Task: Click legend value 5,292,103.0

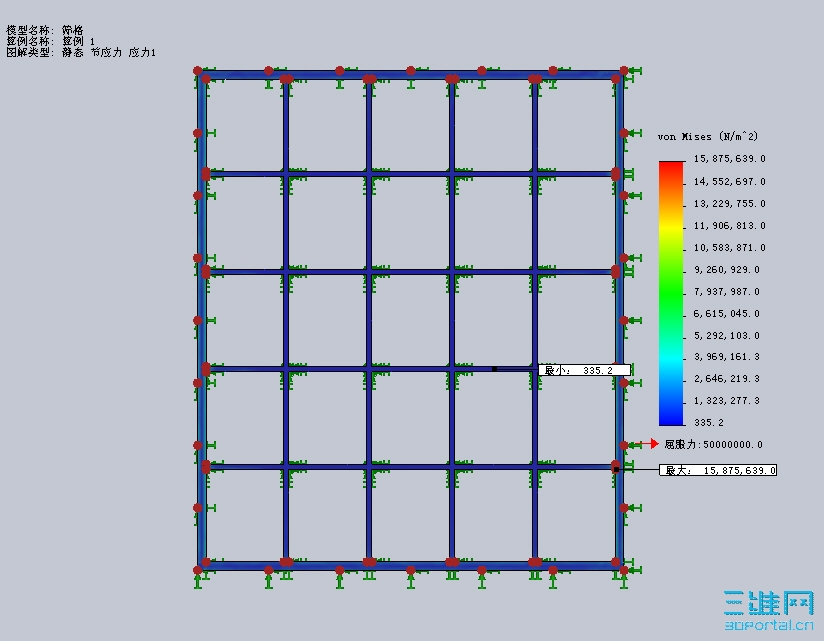Action: coord(727,336)
